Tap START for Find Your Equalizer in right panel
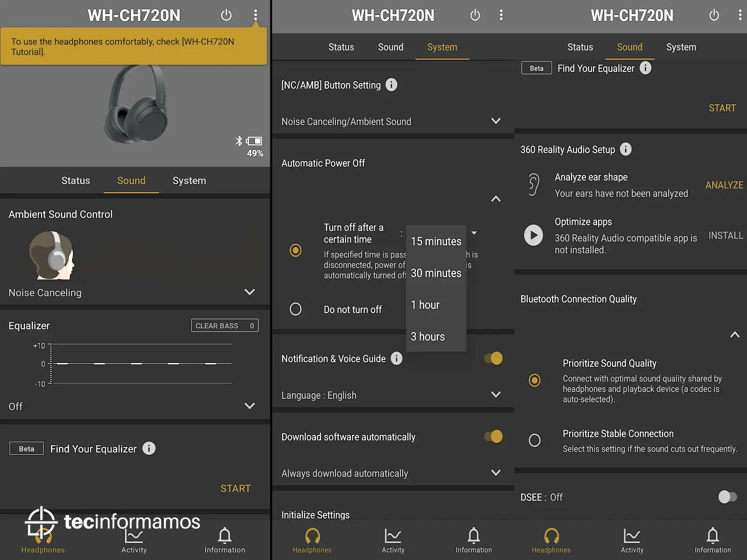Image resolution: width=747 pixels, height=560 pixels. click(722, 108)
